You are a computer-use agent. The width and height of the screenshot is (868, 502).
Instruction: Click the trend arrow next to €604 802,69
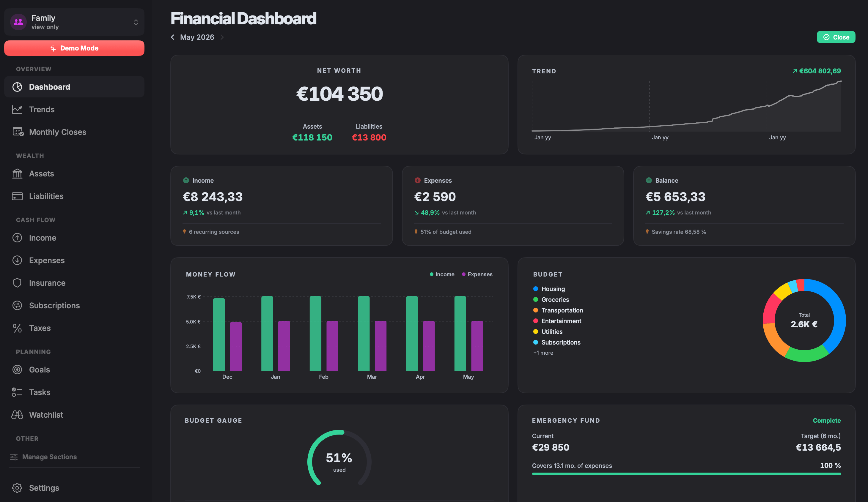[x=795, y=71]
